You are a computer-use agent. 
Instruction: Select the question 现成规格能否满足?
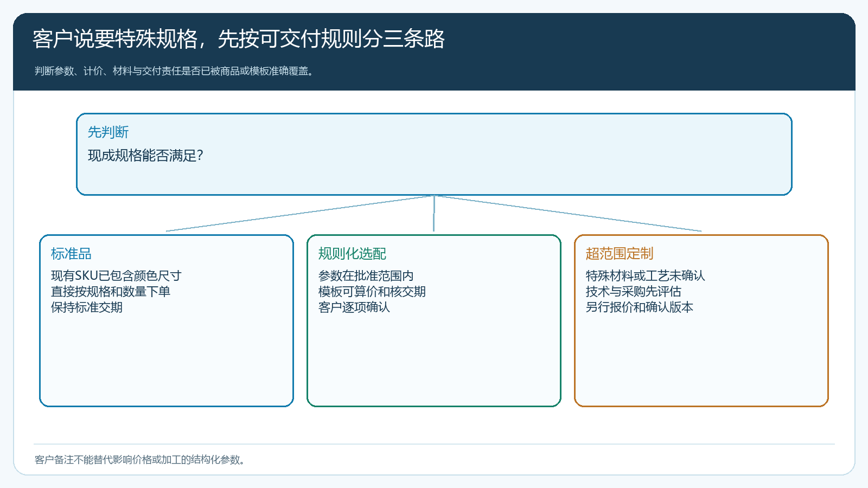click(x=145, y=156)
